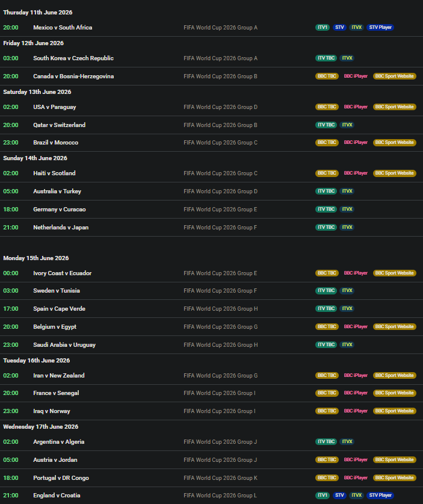423x504 pixels.
Task: Open the Portugal v DR Congo match
Action: coord(61,478)
